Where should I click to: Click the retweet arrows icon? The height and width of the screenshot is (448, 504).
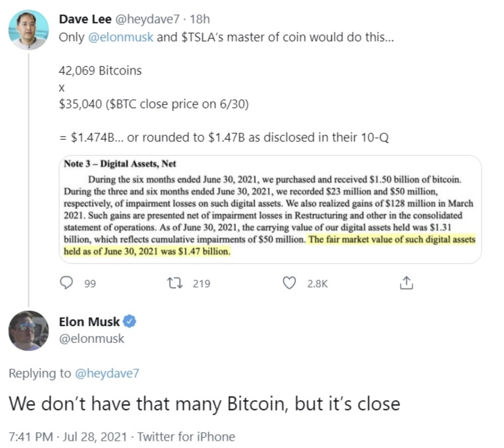[175, 283]
